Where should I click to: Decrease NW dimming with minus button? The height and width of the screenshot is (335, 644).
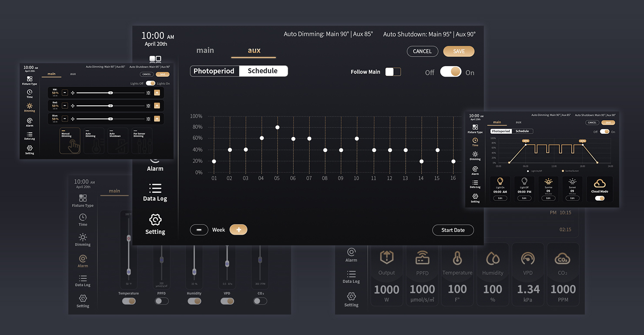pyautogui.click(x=65, y=93)
